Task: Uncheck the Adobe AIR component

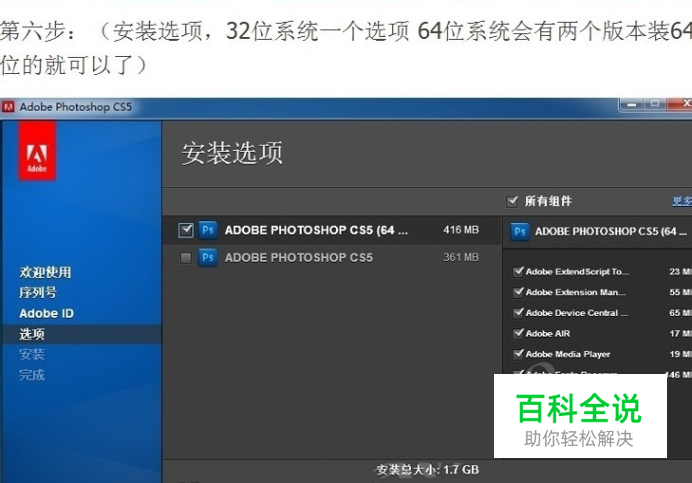Action: tap(519, 333)
